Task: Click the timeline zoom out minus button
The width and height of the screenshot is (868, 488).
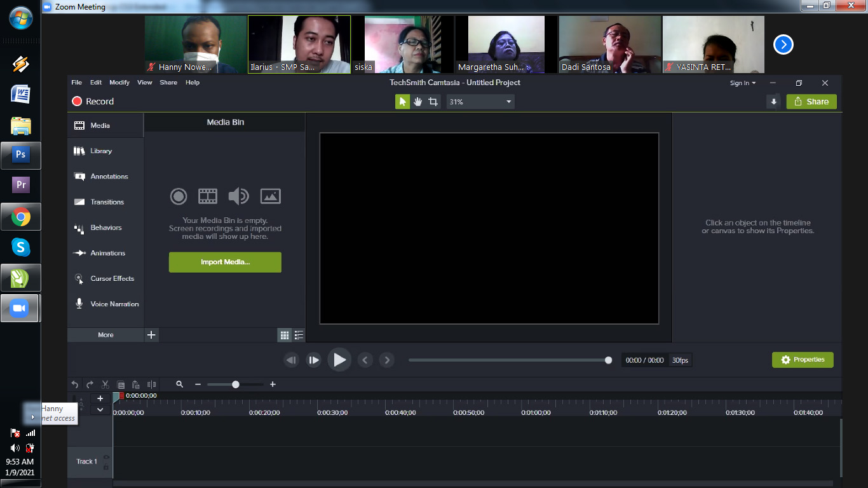Action: coord(198,384)
